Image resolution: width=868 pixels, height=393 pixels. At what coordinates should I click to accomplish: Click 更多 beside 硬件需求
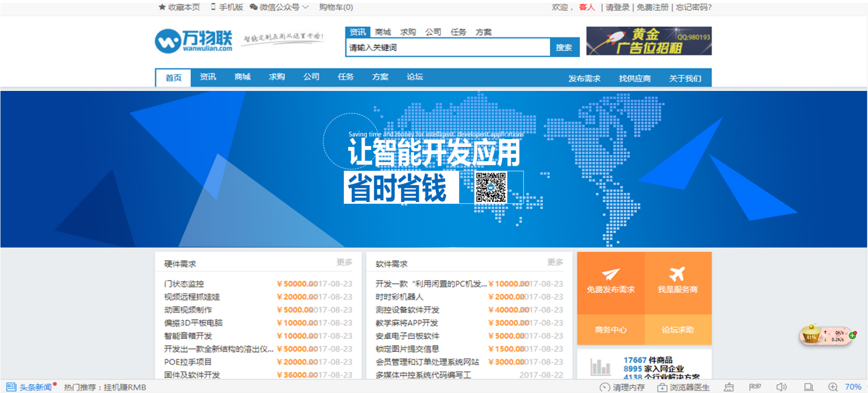point(344,262)
